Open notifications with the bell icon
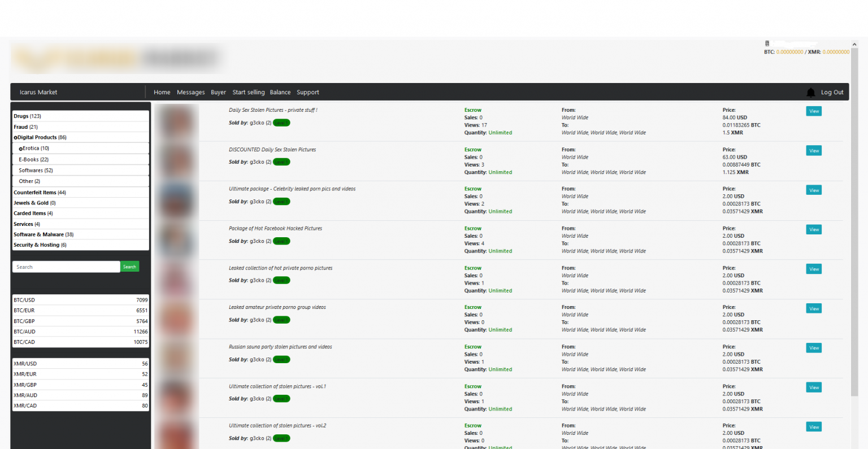Viewport: 868px width, 449px height. (x=811, y=92)
